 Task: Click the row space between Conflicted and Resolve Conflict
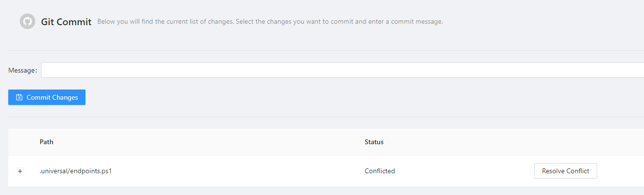(464, 171)
